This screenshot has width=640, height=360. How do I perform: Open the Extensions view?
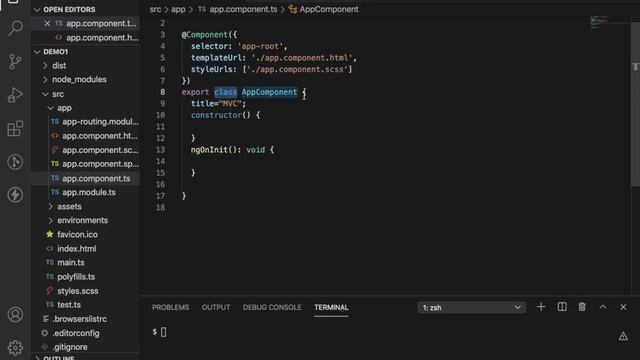tap(15, 128)
